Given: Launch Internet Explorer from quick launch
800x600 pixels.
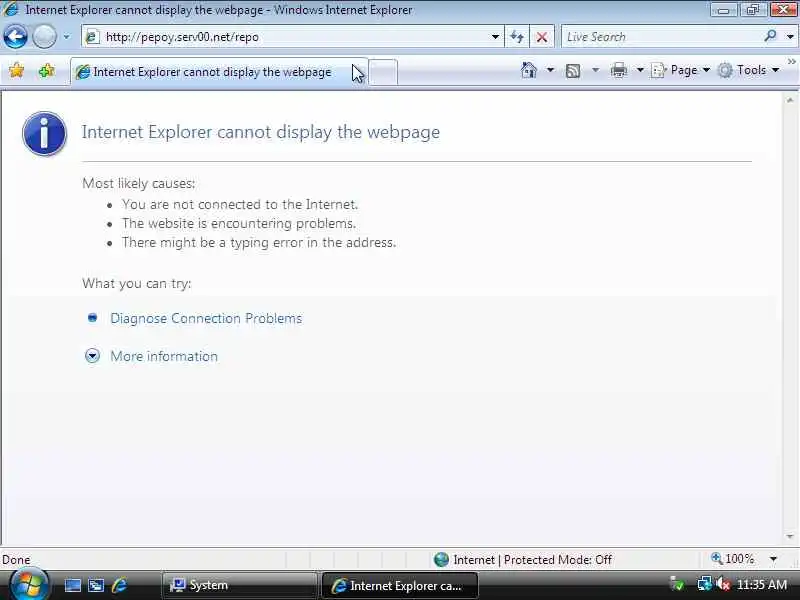Looking at the screenshot, I should coord(120,585).
